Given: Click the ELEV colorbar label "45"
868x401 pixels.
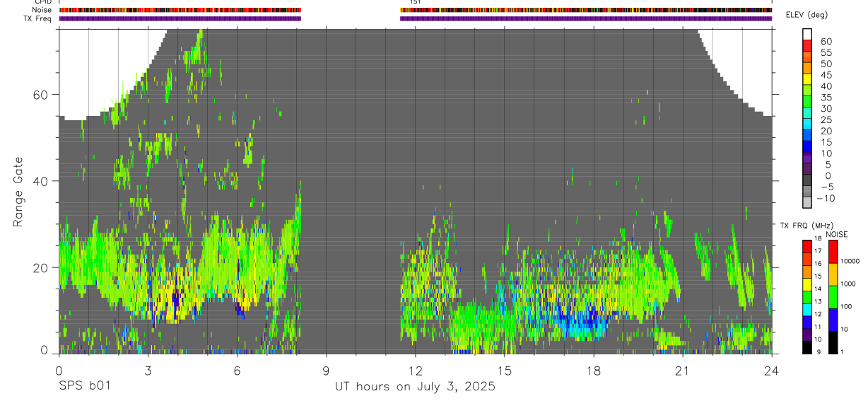Looking at the screenshot, I should click(x=826, y=75).
